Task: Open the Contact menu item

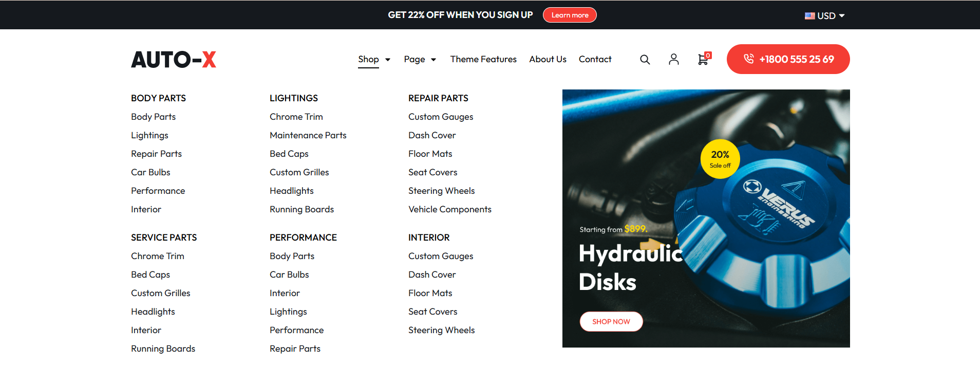Action: pos(595,59)
